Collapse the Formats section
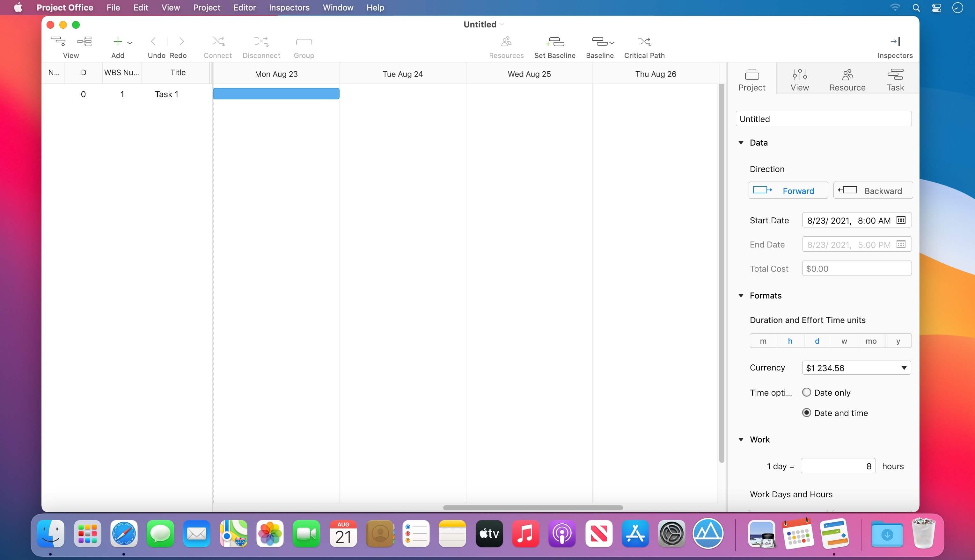The image size is (975, 560). (x=741, y=295)
